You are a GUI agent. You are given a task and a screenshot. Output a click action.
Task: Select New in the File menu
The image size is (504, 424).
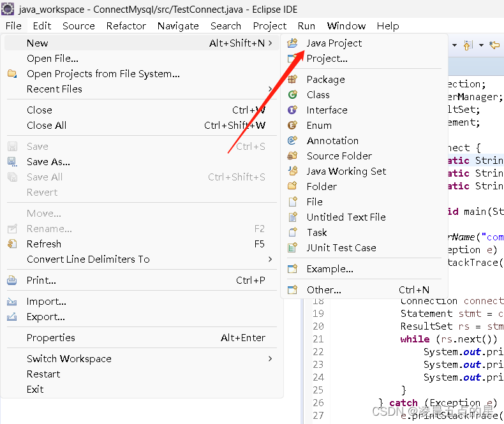[140, 43]
